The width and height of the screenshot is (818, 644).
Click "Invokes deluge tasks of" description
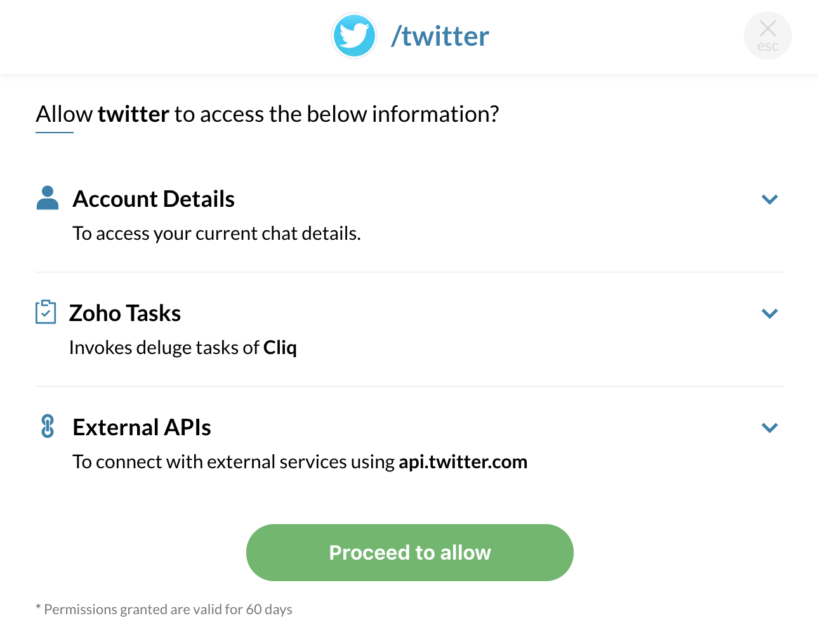pyautogui.click(x=164, y=348)
